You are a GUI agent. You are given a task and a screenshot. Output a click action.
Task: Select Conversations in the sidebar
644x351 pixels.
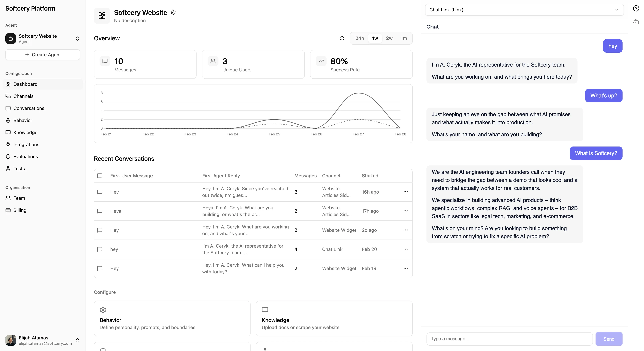(29, 108)
